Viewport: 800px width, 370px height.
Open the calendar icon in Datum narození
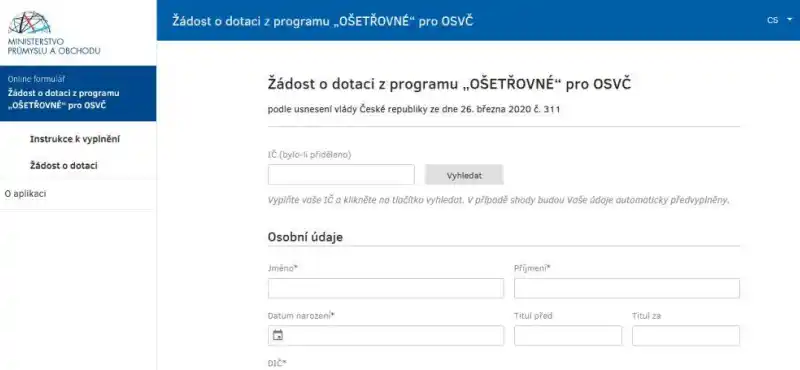click(278, 335)
